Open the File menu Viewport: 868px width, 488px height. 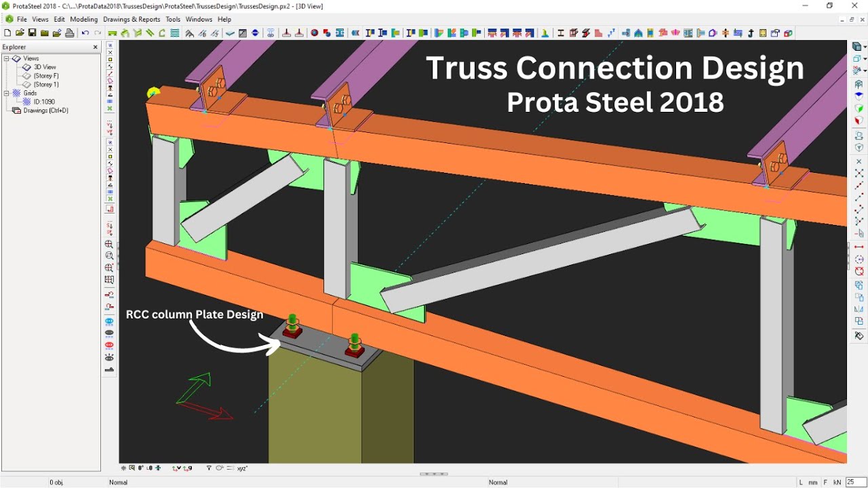pyautogui.click(x=22, y=20)
